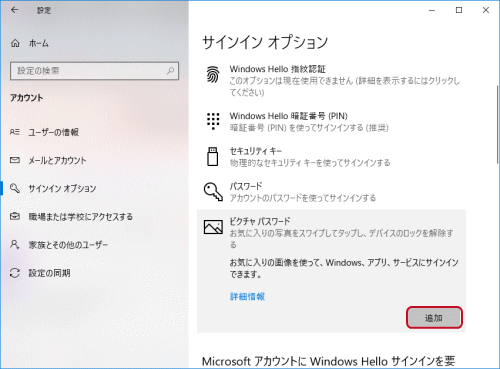Screen dimensions: 500x369
Task: Click the USB security key icon
Action: [213, 156]
